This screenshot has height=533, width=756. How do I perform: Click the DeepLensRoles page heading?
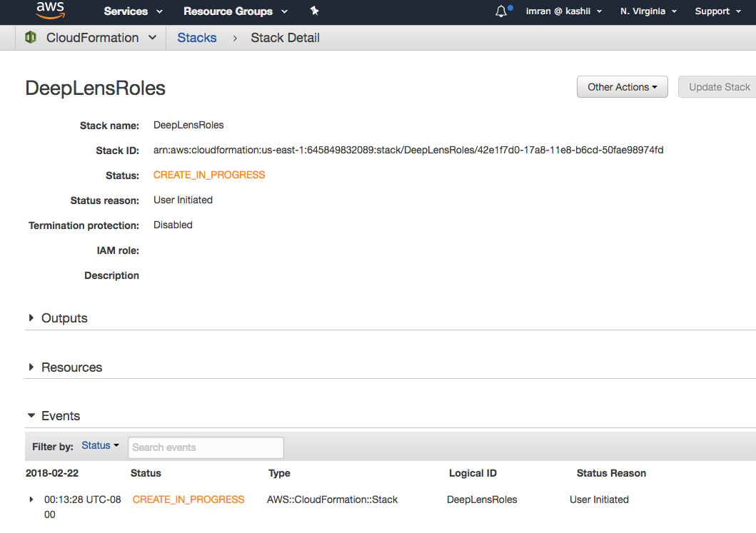(x=96, y=88)
